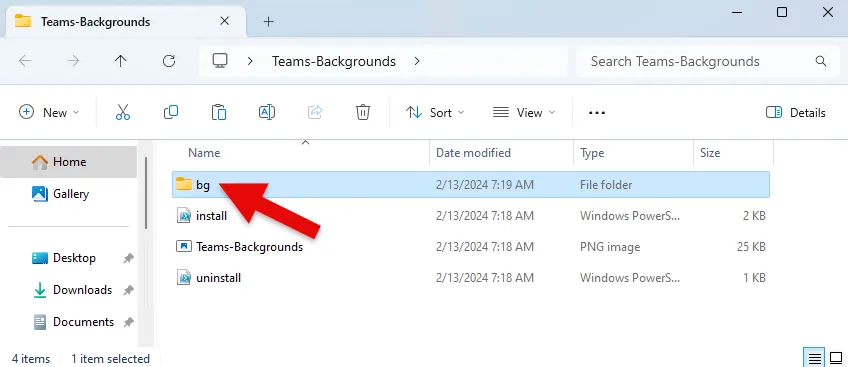Click the '2/13/2024 7:19 AM' date cell
This screenshot has height=367, width=848.
tap(485, 185)
